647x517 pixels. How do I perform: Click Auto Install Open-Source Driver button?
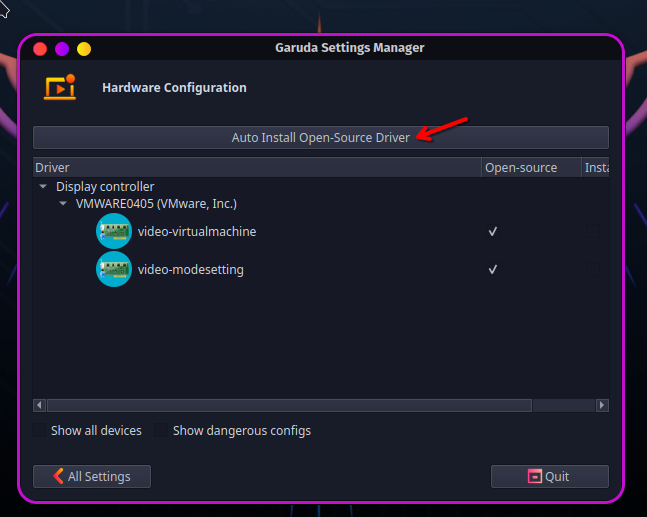click(321, 137)
